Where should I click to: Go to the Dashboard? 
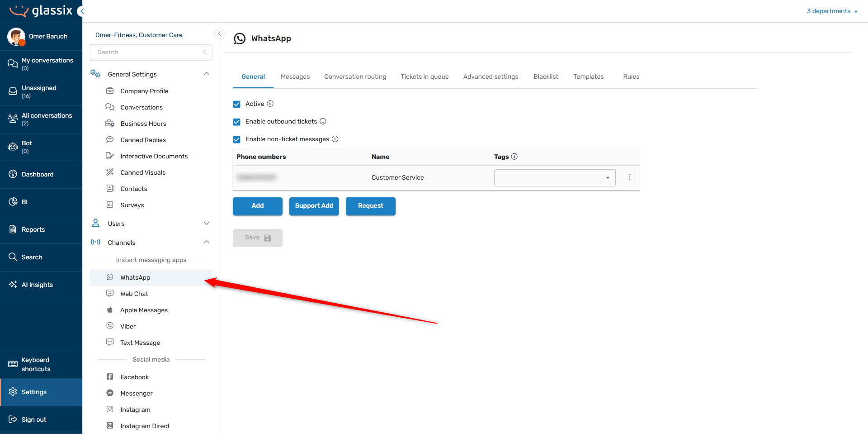point(41,175)
